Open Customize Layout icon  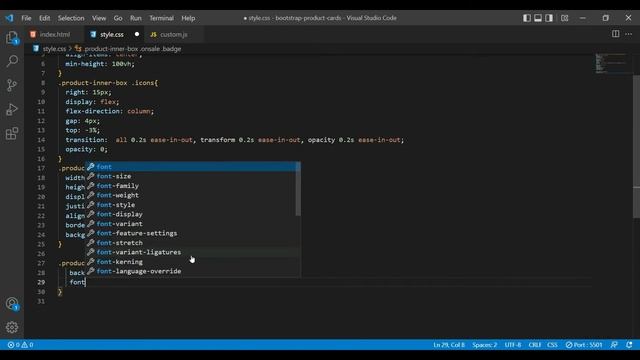click(x=564, y=18)
